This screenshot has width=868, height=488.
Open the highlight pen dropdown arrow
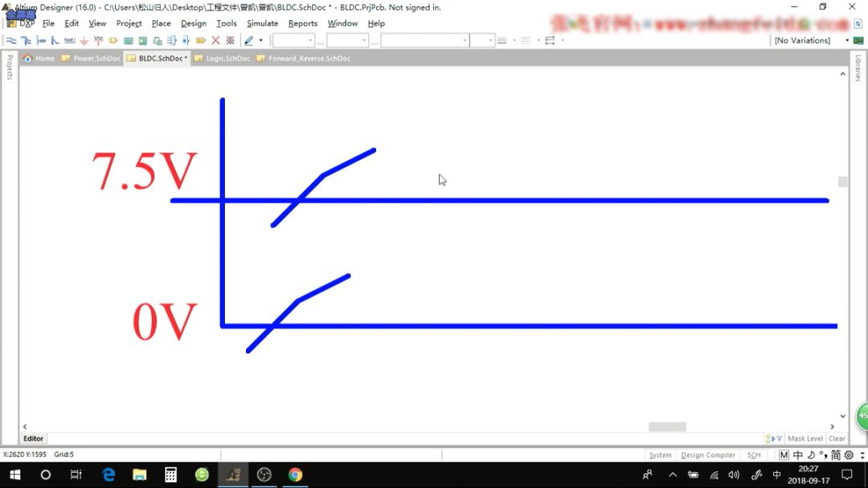tap(260, 40)
